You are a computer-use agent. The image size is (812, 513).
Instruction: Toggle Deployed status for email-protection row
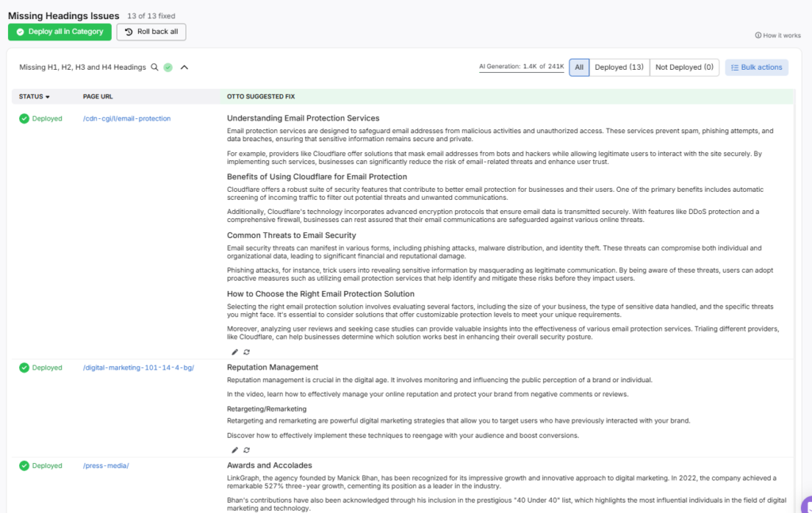pos(40,119)
